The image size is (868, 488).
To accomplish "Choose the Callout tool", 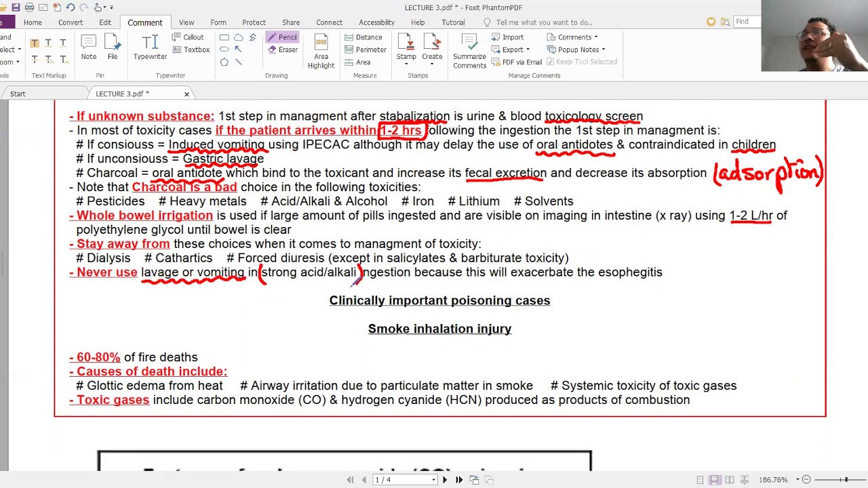I will [x=188, y=37].
